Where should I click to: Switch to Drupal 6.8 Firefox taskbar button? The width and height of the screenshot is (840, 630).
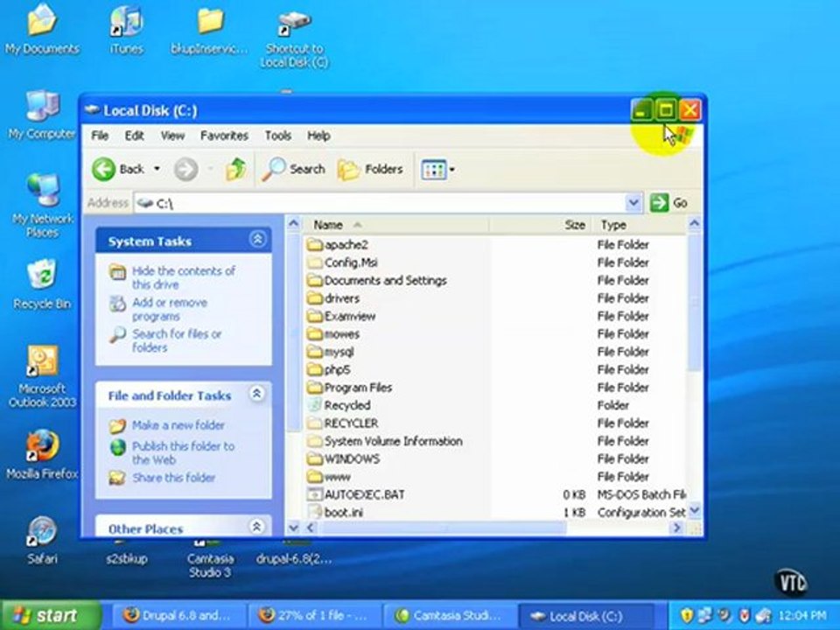click(178, 616)
